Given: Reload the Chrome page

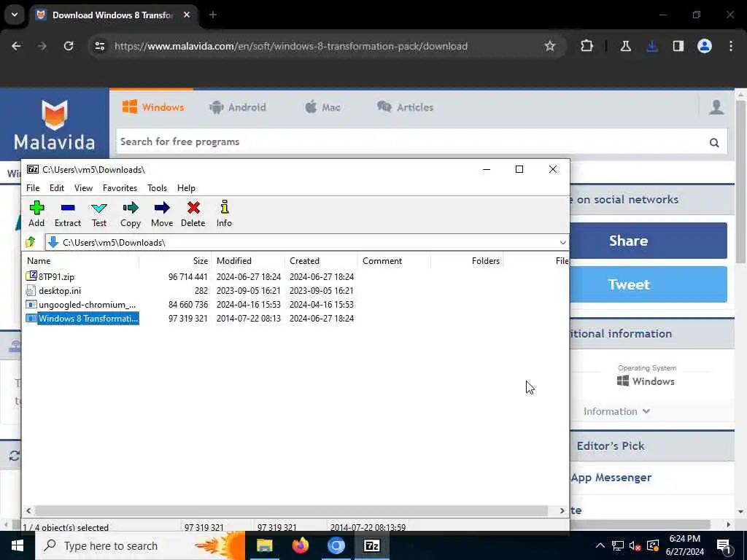Looking at the screenshot, I should click(x=69, y=46).
